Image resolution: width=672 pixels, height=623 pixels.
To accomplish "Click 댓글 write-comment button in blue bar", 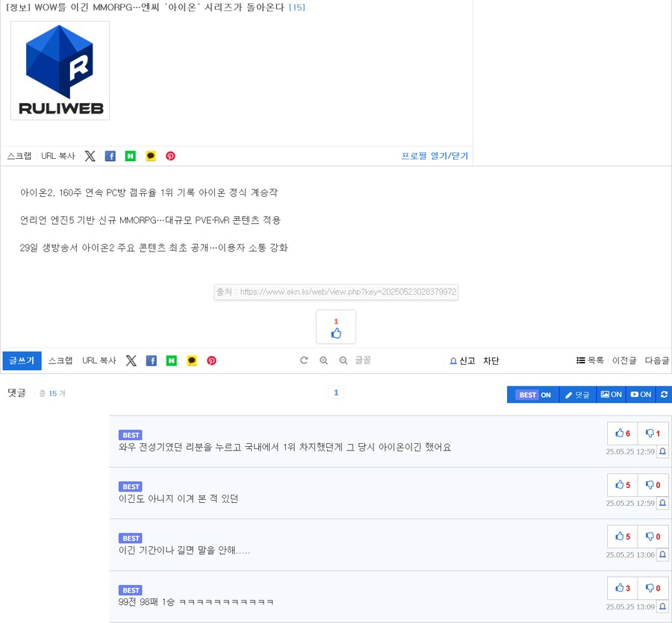I will coord(578,395).
